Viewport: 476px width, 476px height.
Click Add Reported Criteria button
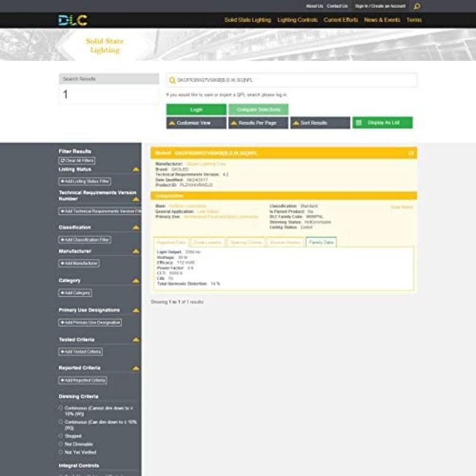(83, 380)
